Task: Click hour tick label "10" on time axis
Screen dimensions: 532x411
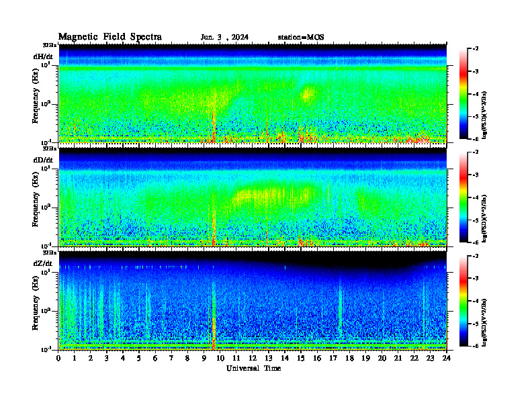Action: [220, 358]
